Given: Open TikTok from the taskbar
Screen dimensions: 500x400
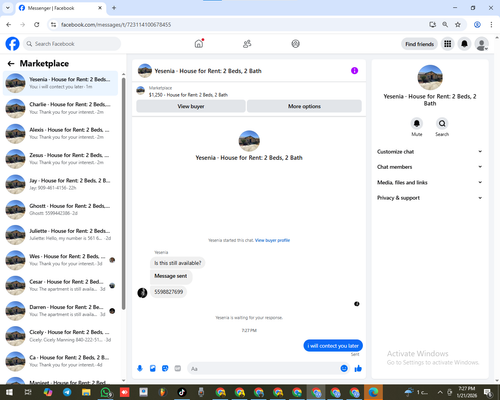Looking at the screenshot, I should [x=182, y=392].
